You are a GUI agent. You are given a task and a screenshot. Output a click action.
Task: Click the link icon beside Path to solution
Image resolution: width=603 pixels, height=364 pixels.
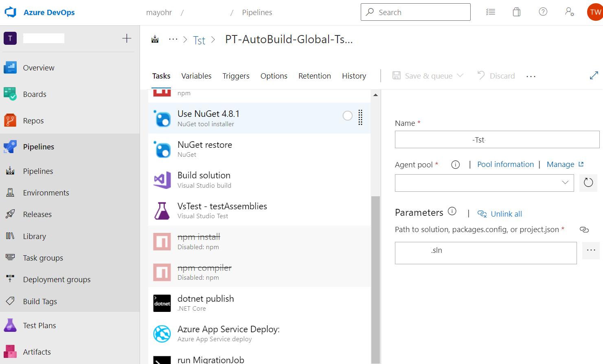[584, 230]
